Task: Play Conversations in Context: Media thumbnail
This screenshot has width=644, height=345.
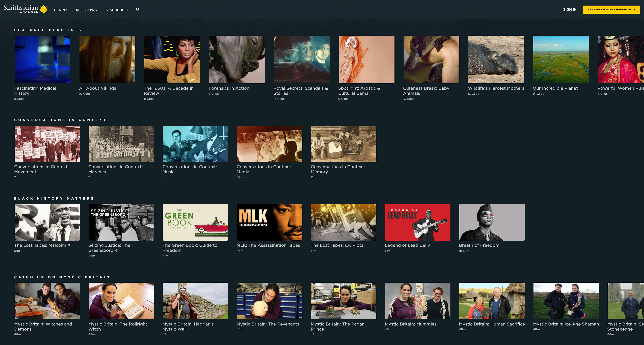Action: (270, 144)
